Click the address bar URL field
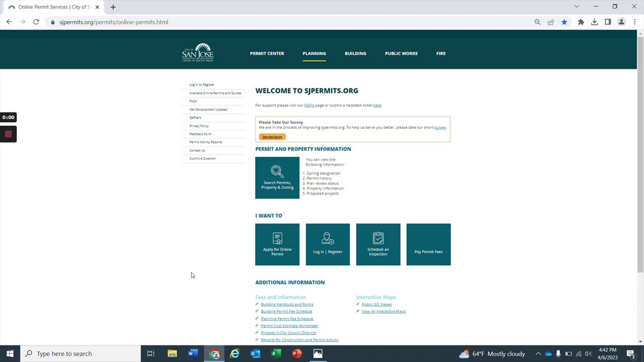The width and height of the screenshot is (644, 362). pos(287,22)
